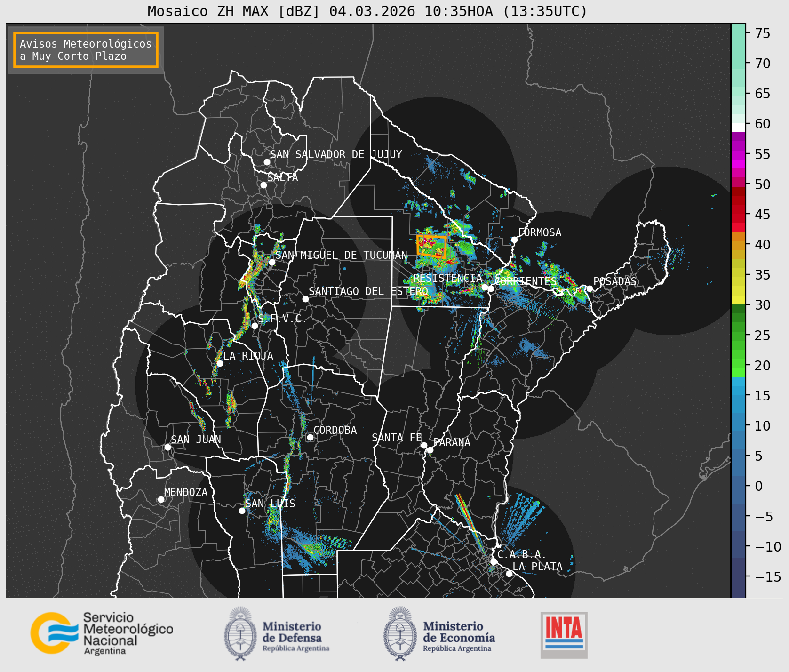Click the S.F.V.C. city marker dot
The image size is (789, 672).
click(255, 326)
